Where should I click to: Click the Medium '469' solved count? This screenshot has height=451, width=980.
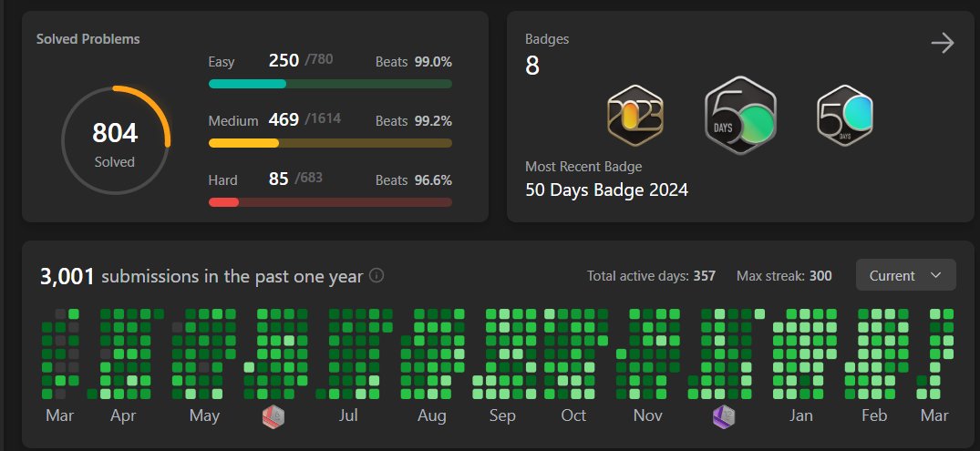click(x=284, y=119)
